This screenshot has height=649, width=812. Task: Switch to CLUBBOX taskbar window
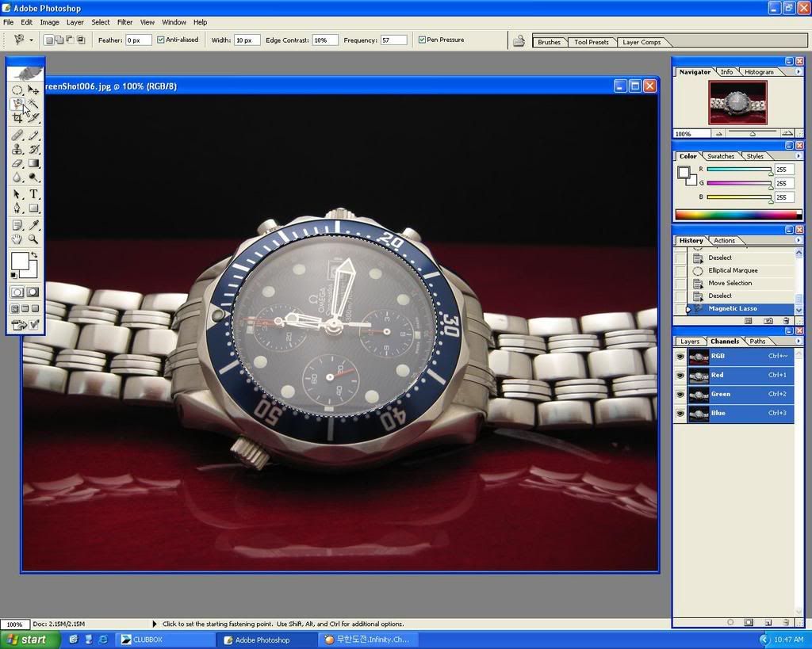pos(163,639)
